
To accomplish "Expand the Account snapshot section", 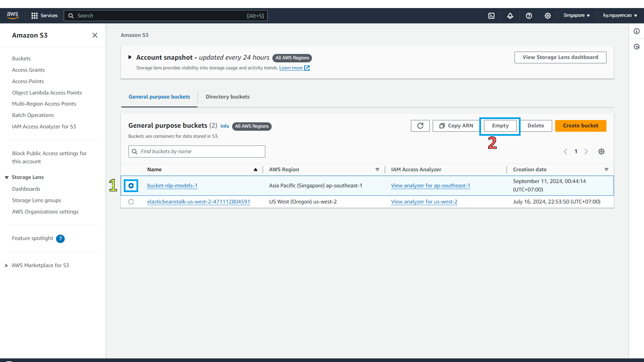I will [130, 57].
